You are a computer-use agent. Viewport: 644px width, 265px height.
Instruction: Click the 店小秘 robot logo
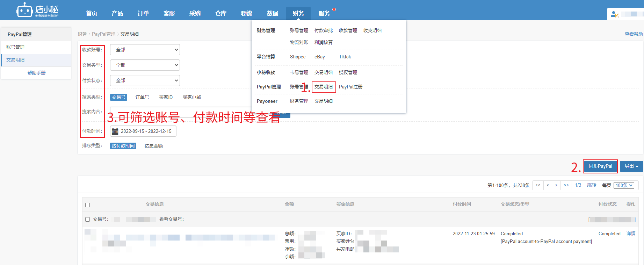37,10
